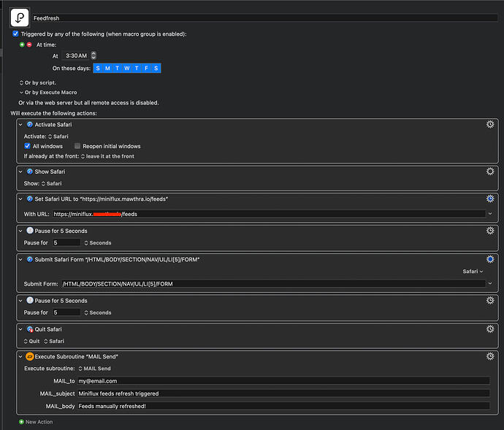Screen dimensions: 504x430
Task: Collapse the Quit Safari action
Action: tap(20, 329)
